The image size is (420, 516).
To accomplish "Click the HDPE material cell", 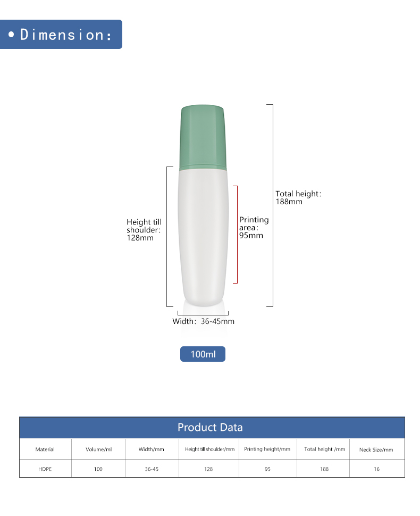I will point(45,469).
